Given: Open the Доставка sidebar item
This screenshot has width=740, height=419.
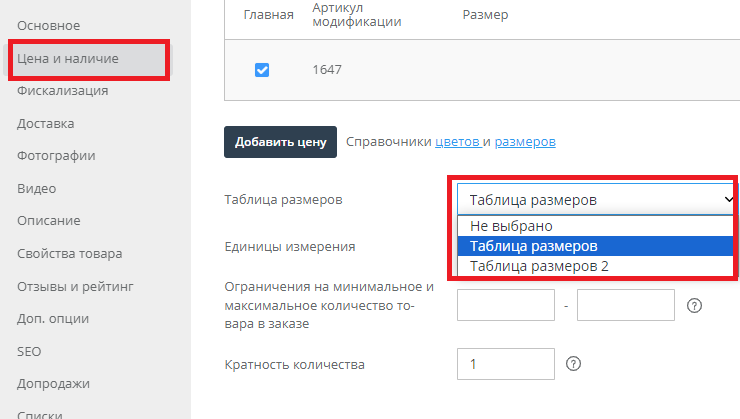Looking at the screenshot, I should [46, 124].
